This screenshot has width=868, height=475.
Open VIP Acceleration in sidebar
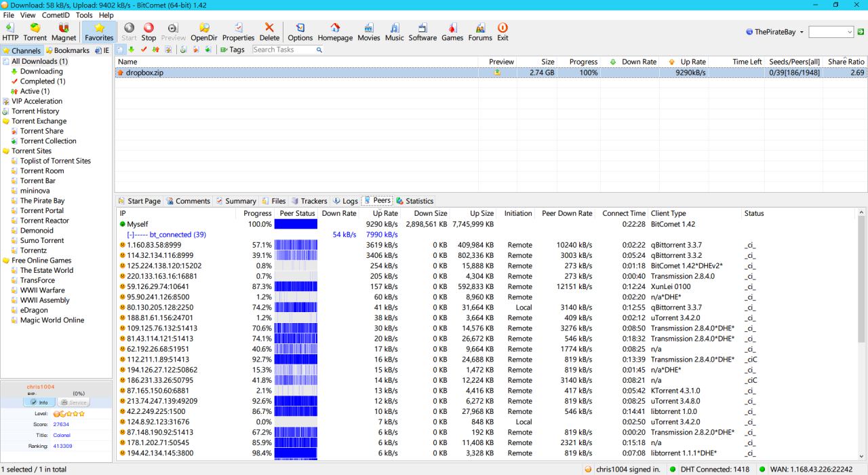tap(37, 101)
